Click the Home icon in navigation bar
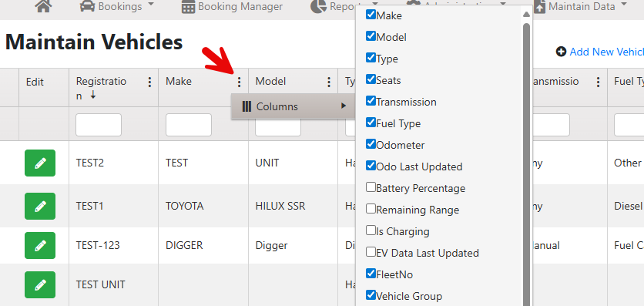This screenshot has height=306, width=644. pos(43,7)
